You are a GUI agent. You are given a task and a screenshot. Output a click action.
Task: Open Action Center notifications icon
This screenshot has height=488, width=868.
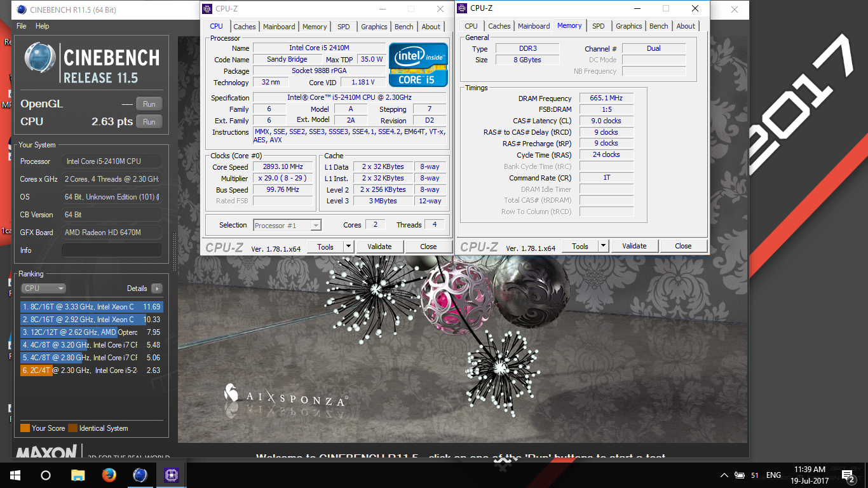848,475
